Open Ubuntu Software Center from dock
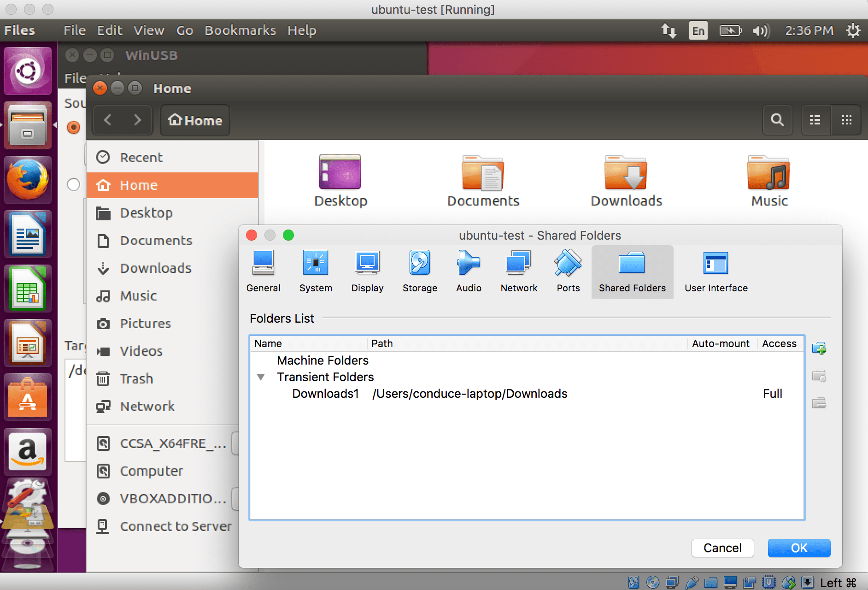 [x=28, y=397]
